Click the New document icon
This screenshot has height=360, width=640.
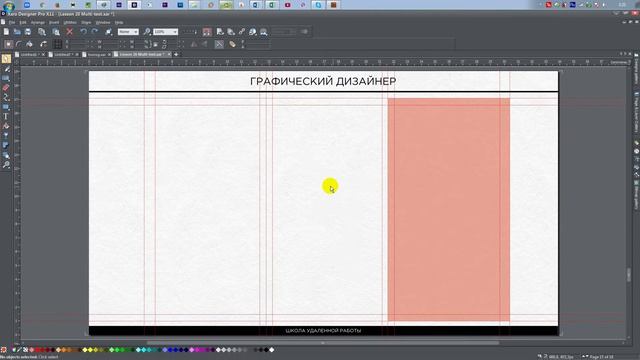[x=6, y=32]
